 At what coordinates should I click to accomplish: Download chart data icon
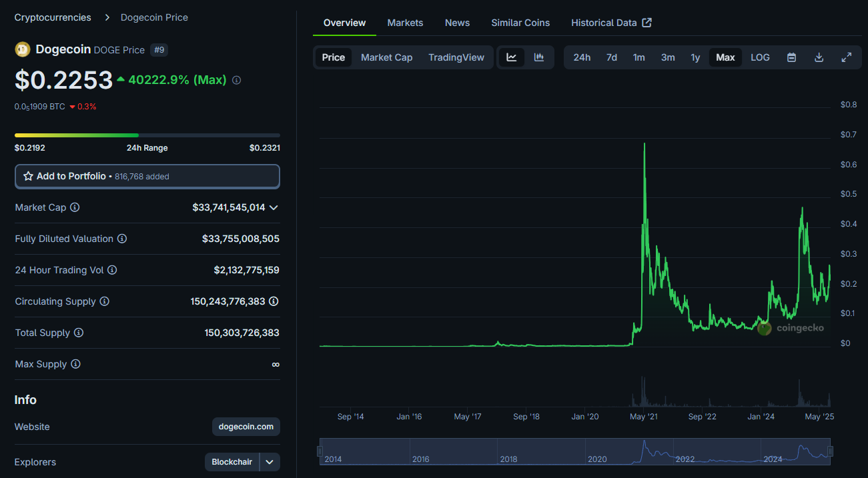click(x=819, y=57)
